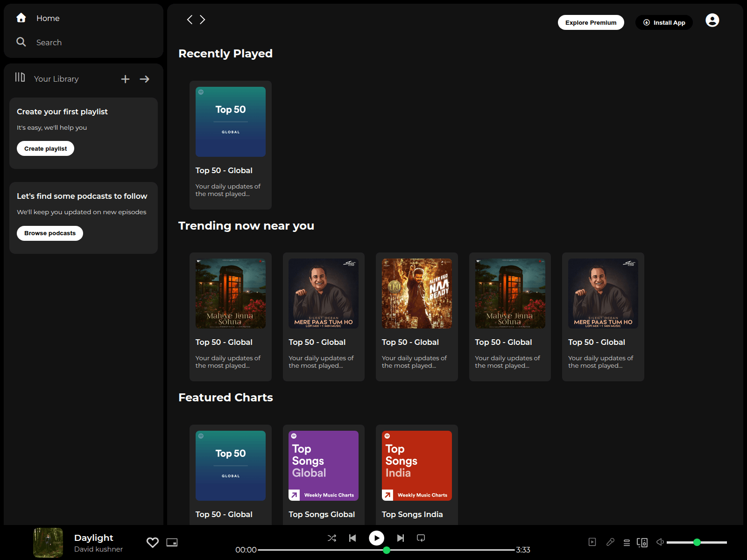
Task: Open picture-in-picture mini player icon
Action: [172, 542]
